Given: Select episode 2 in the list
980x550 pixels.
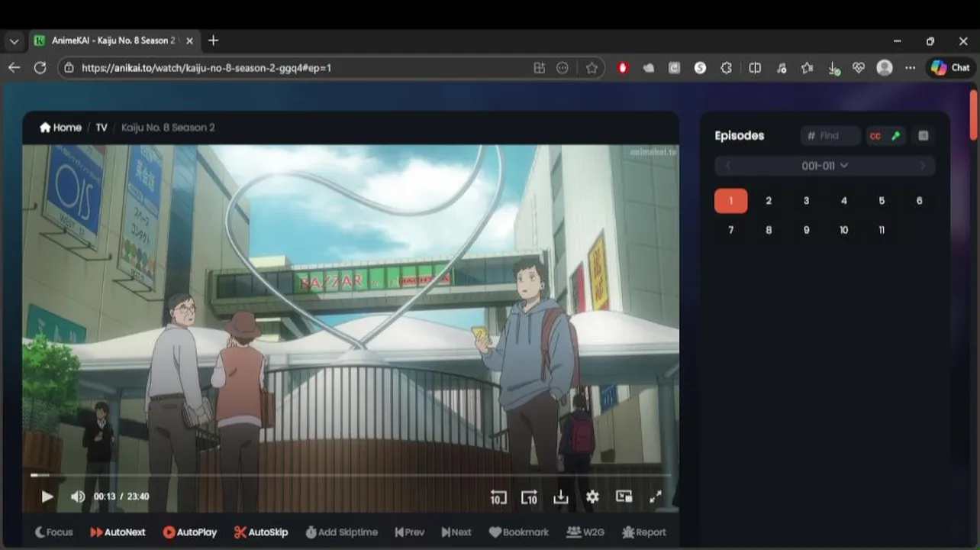Looking at the screenshot, I should [x=769, y=201].
